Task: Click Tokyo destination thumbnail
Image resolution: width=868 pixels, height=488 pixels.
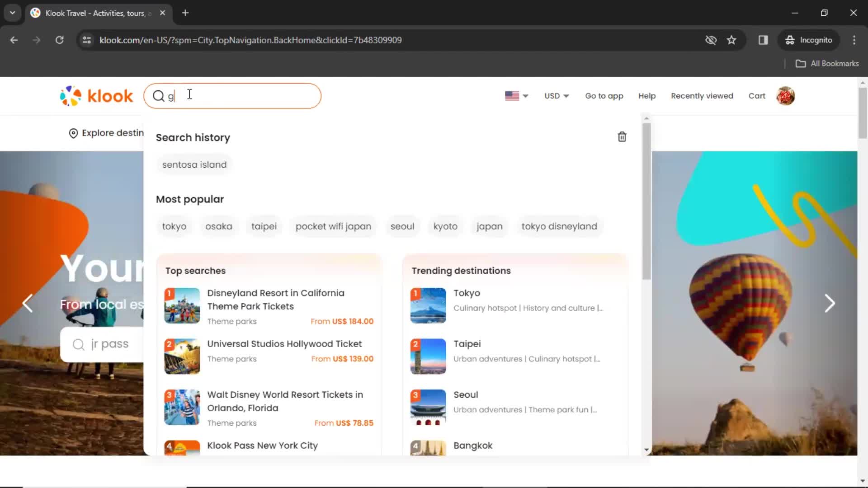Action: [428, 306]
